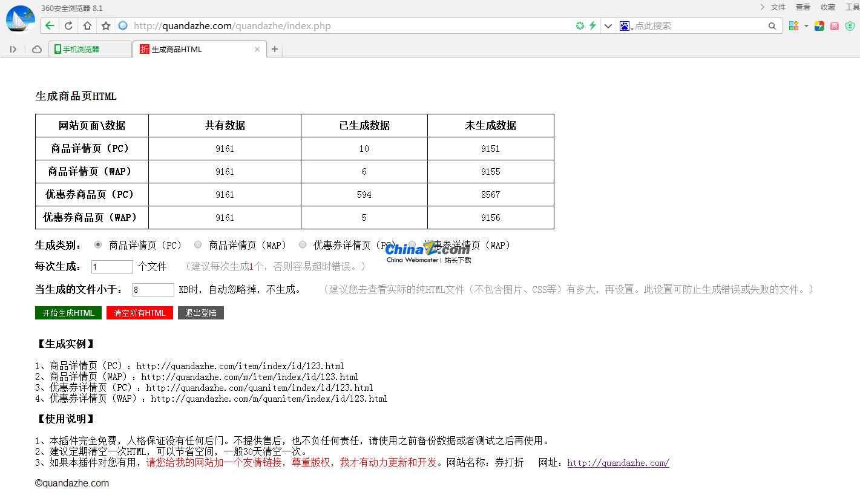Toggle the sidebar panel arrow icon
Image resolution: width=860 pixels, height=504 pixels.
[x=13, y=49]
